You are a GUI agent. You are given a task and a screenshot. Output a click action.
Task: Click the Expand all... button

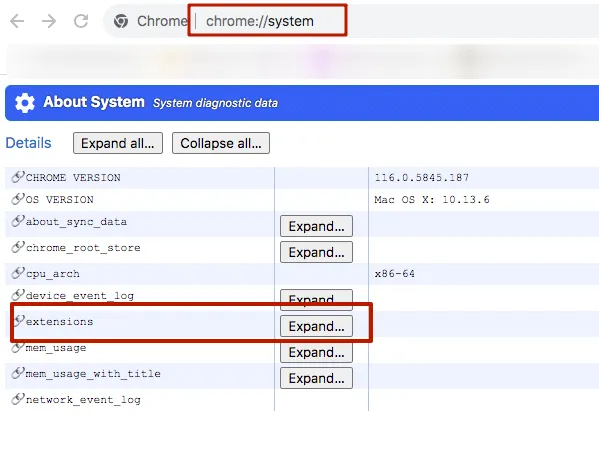point(118,143)
